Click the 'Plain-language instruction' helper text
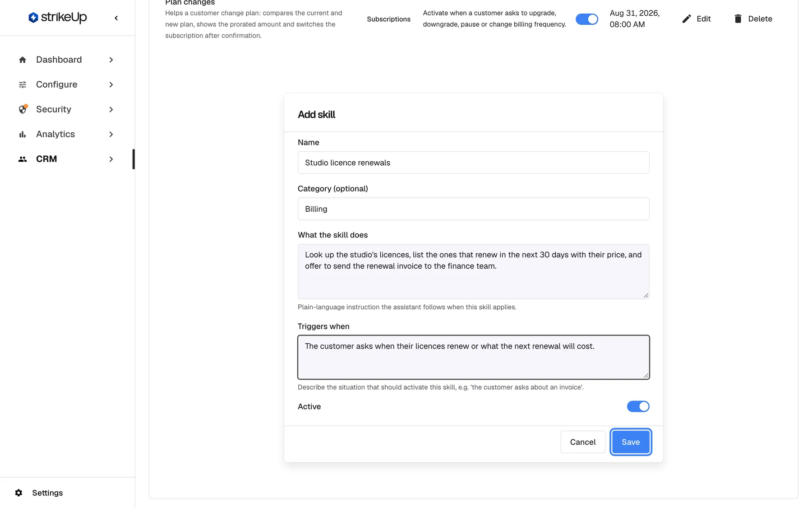812x508 pixels. (x=407, y=307)
